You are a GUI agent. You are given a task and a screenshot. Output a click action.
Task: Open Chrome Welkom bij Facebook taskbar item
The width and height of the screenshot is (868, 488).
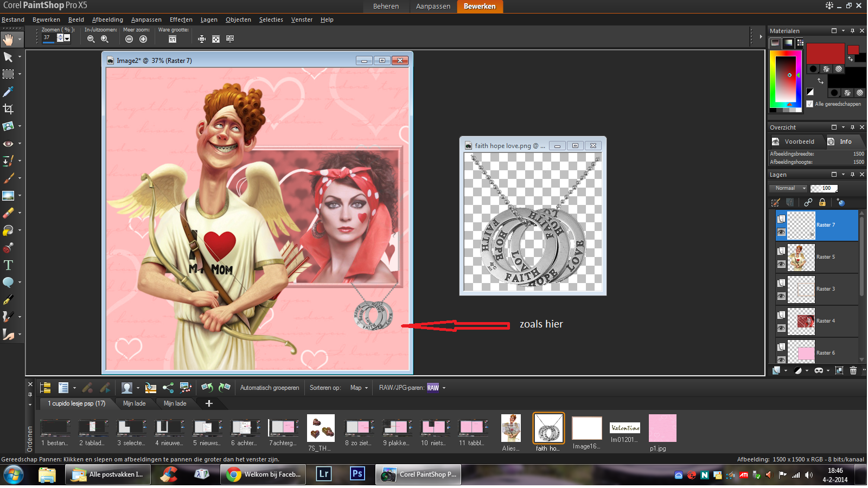(x=264, y=474)
